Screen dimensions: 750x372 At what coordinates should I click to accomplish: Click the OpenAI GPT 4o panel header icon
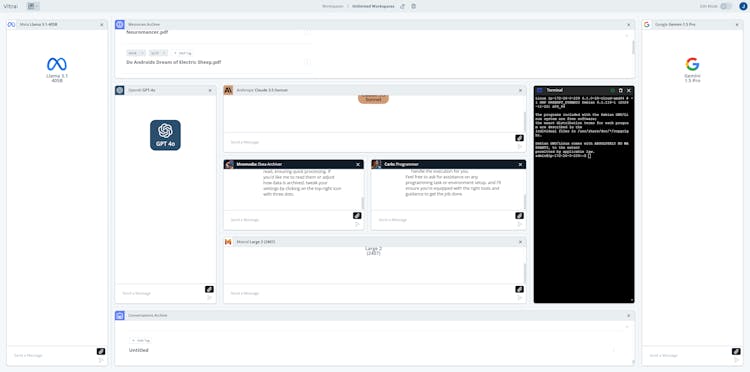(120, 90)
